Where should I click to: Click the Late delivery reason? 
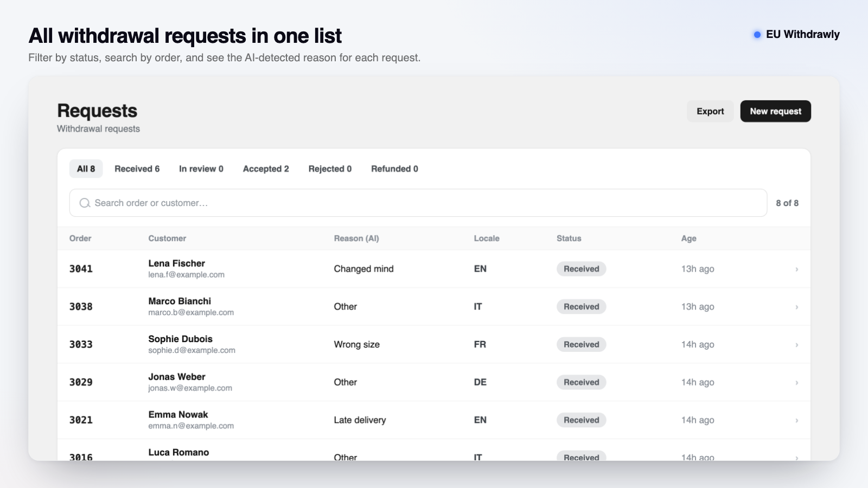tap(360, 420)
